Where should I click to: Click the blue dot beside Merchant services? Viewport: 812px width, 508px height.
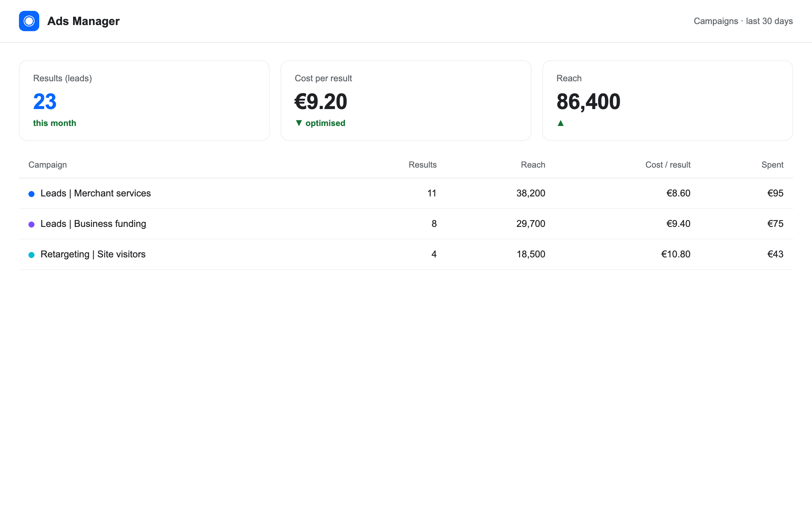pyautogui.click(x=31, y=194)
